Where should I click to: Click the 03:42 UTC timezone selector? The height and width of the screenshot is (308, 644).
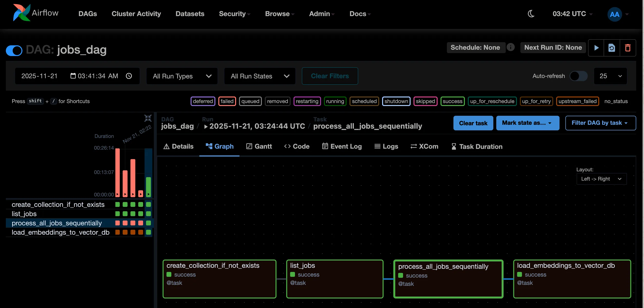[572, 14]
